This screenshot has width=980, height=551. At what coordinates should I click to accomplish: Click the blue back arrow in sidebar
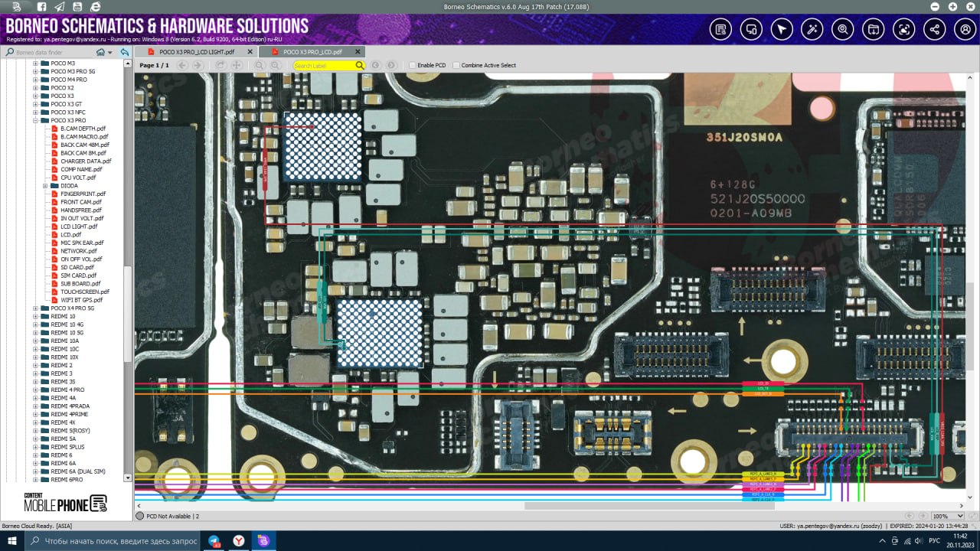125,52
